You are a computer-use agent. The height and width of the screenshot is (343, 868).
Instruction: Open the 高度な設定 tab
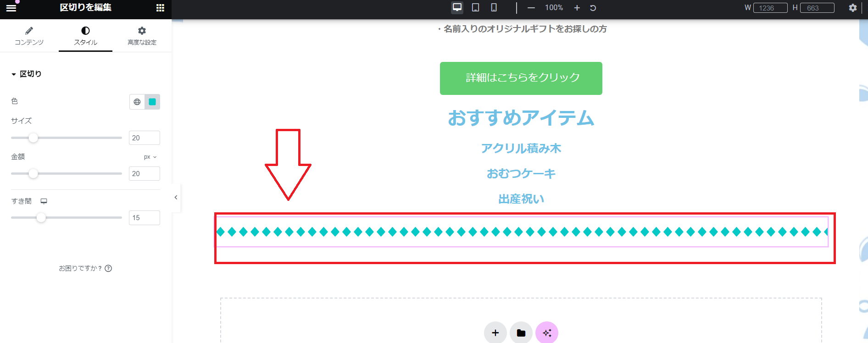pyautogui.click(x=142, y=36)
